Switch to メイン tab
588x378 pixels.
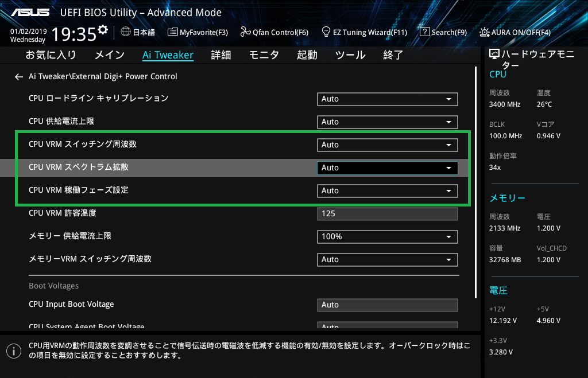click(x=110, y=55)
